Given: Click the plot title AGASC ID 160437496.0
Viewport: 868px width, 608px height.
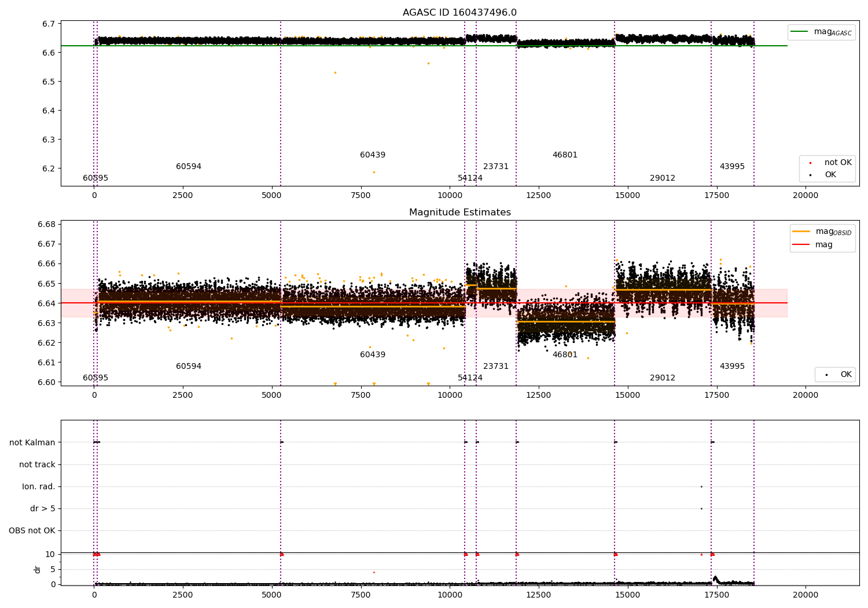Looking at the screenshot, I should 459,13.
